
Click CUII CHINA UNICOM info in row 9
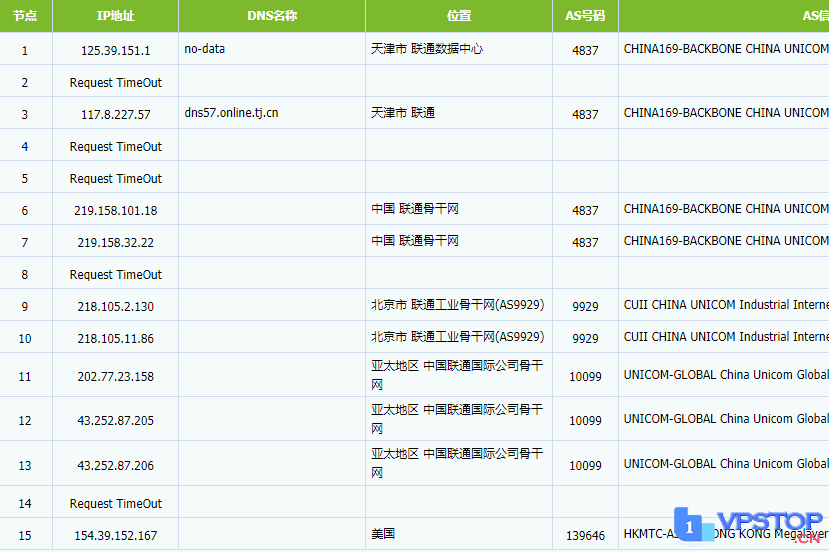pos(726,305)
